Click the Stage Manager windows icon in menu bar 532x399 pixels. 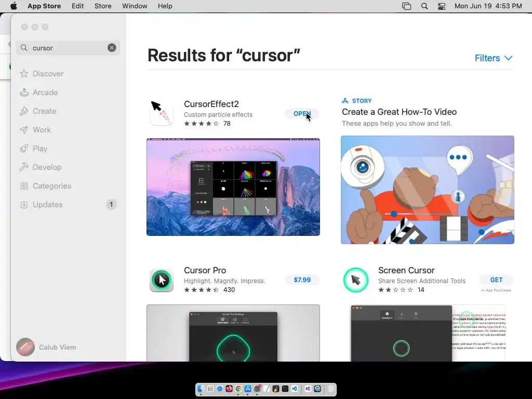pyautogui.click(x=406, y=6)
